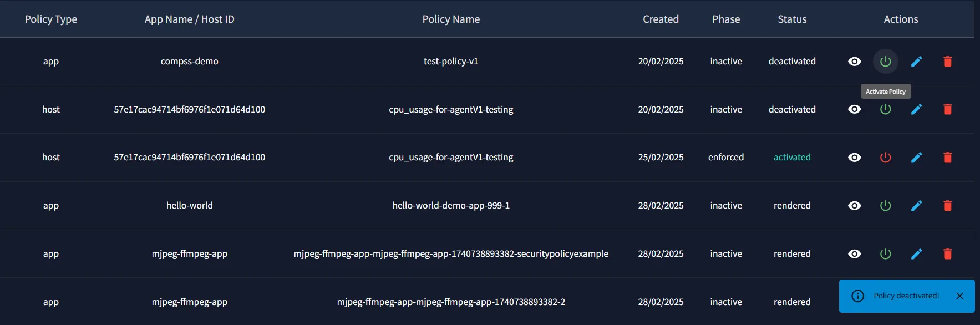Delete the enforced cpu_usage policy

[947, 158]
